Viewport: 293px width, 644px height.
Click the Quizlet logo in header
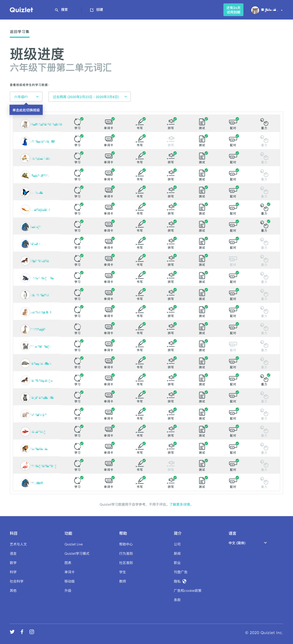21,10
